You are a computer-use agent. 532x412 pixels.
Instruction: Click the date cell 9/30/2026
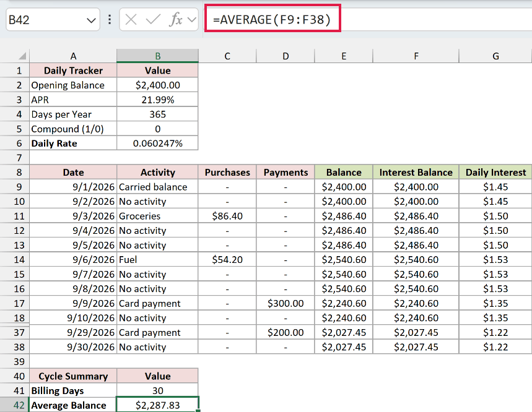point(73,347)
